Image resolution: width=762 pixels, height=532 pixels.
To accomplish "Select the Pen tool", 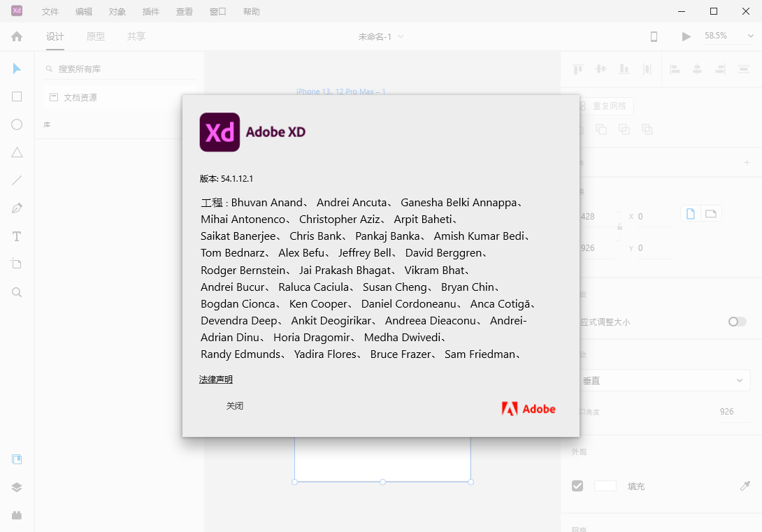I will 17,208.
